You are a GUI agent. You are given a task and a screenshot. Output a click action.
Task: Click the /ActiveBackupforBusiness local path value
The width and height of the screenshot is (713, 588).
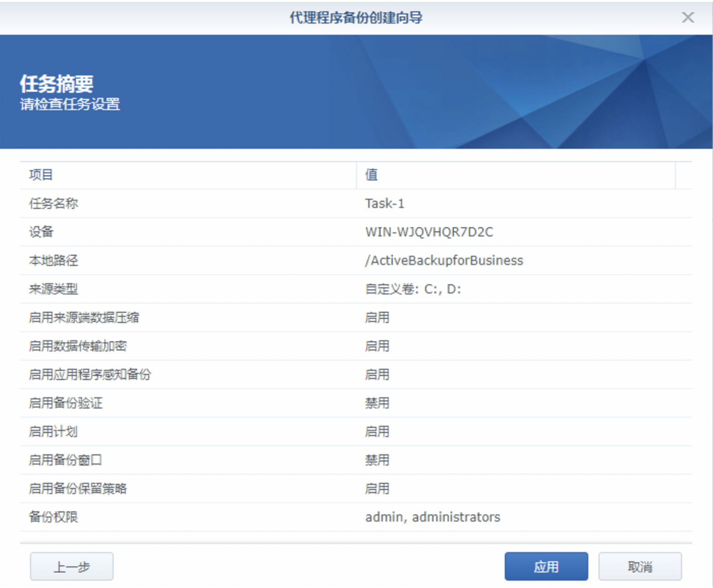[x=444, y=261]
